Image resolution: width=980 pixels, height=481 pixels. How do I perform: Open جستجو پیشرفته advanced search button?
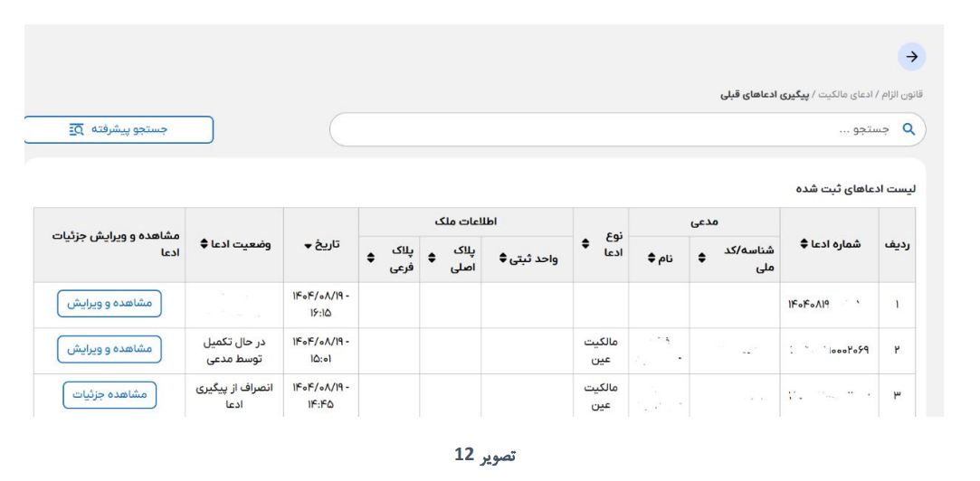pyautogui.click(x=119, y=129)
